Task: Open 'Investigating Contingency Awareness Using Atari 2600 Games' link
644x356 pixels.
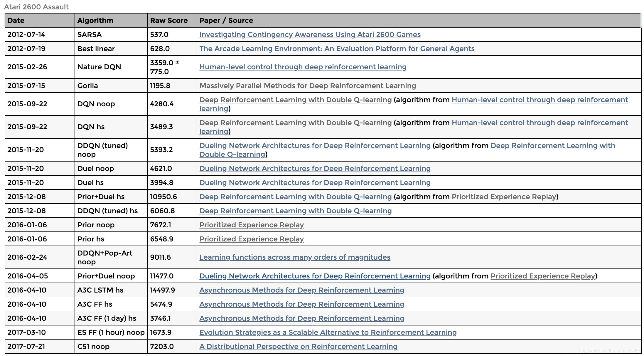Action: coord(310,35)
